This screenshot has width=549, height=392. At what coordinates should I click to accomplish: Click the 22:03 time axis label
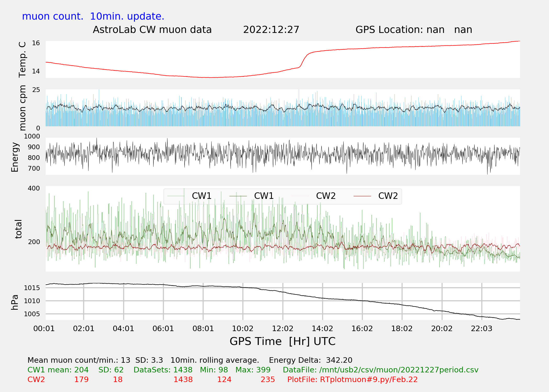click(x=482, y=328)
